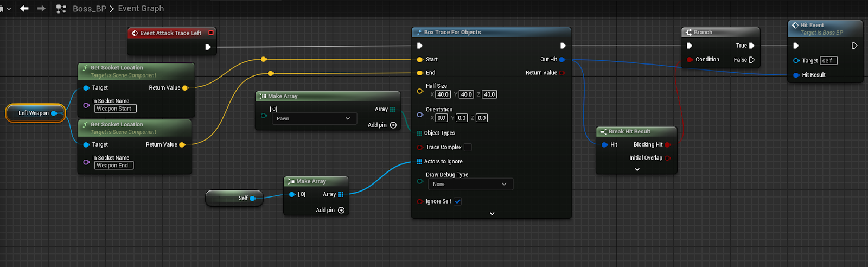Click Box Trace exec input pin
868x267 pixels.
419,46
